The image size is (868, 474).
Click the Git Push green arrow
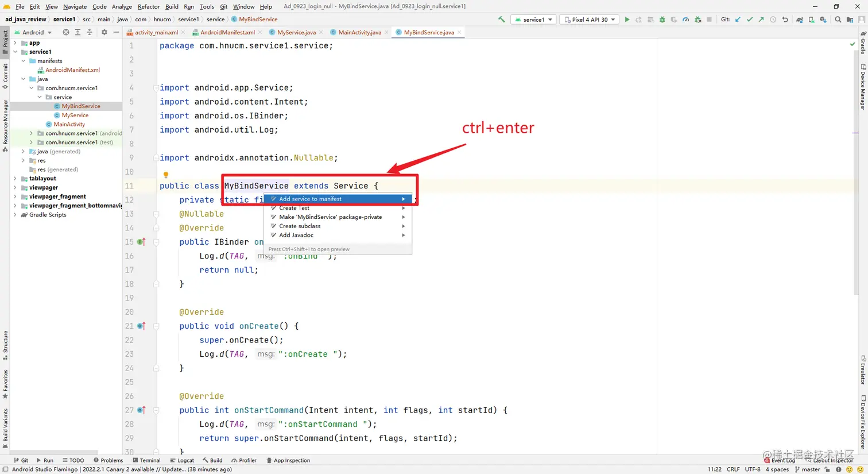point(761,20)
